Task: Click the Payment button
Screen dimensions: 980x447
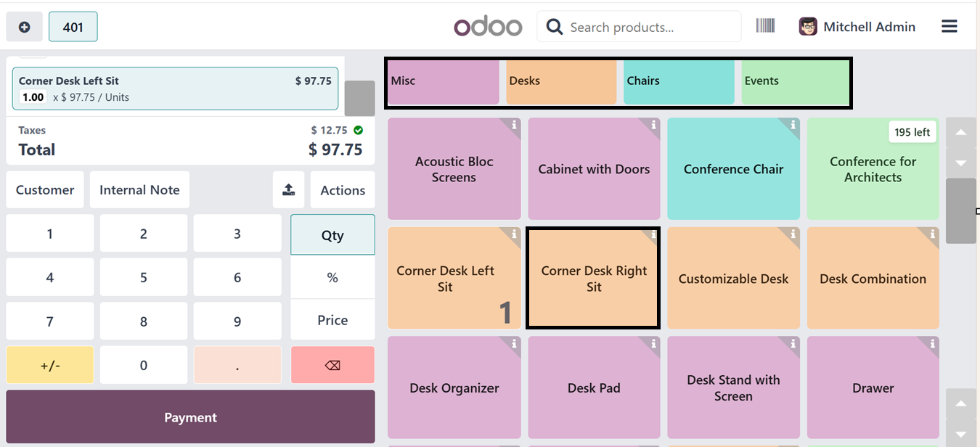Action: 190,417
